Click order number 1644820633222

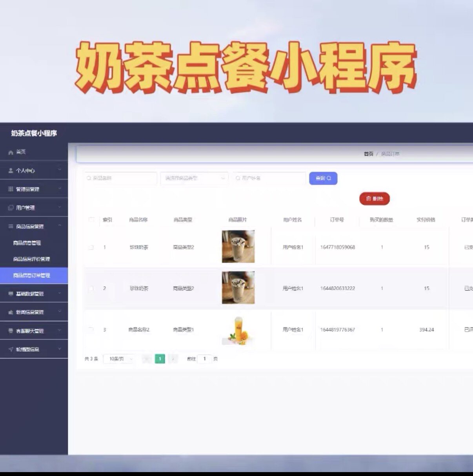338,289
